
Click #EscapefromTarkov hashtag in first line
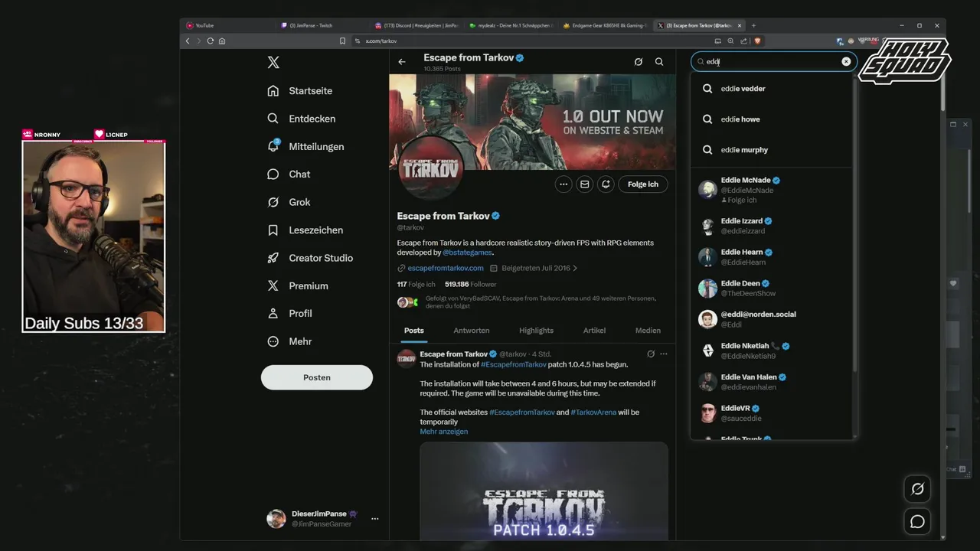coord(514,365)
